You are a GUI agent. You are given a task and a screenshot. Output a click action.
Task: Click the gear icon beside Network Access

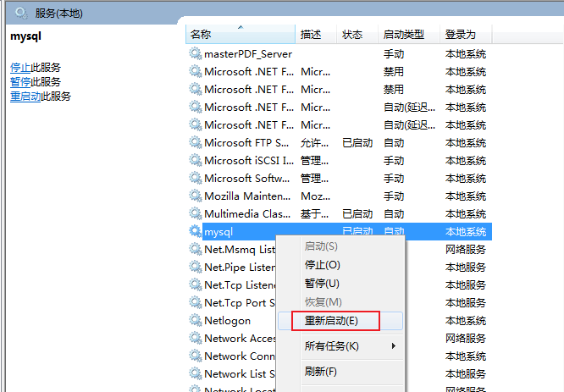tap(196, 338)
